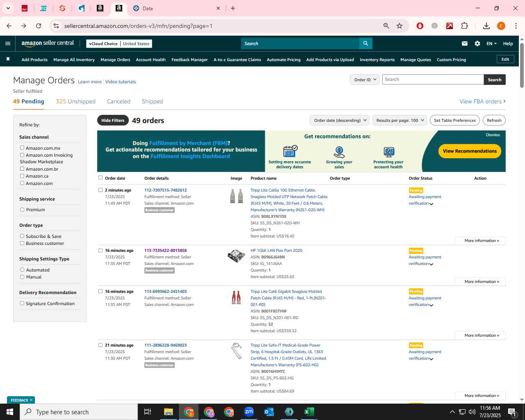Toggle the select-all orders checkbox
The width and height of the screenshot is (525, 420).
pyautogui.click(x=100, y=178)
